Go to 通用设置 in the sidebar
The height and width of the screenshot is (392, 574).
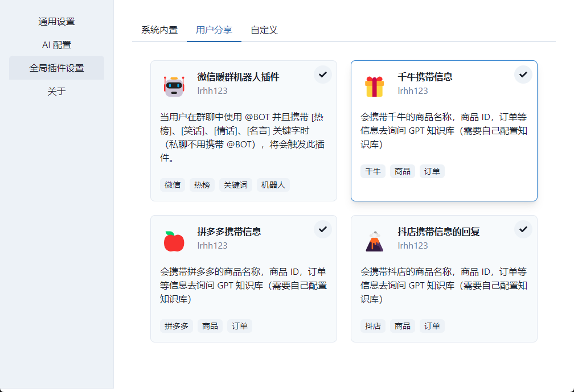tap(56, 21)
